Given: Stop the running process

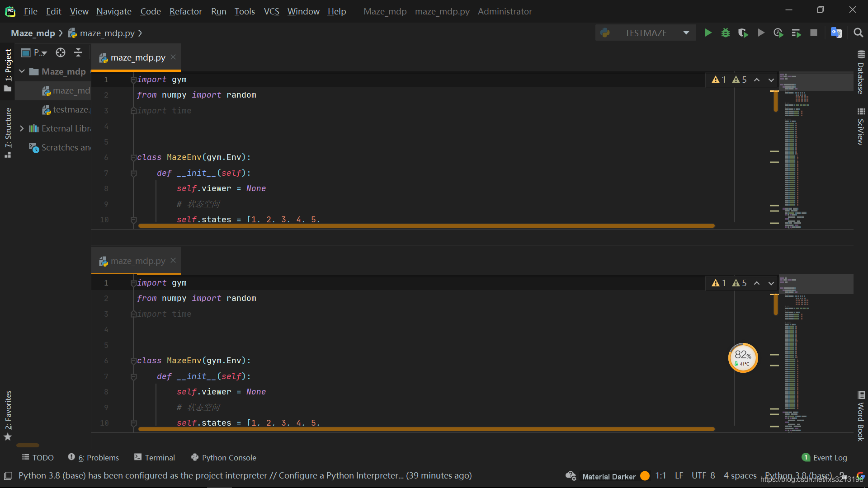Looking at the screenshot, I should (814, 33).
